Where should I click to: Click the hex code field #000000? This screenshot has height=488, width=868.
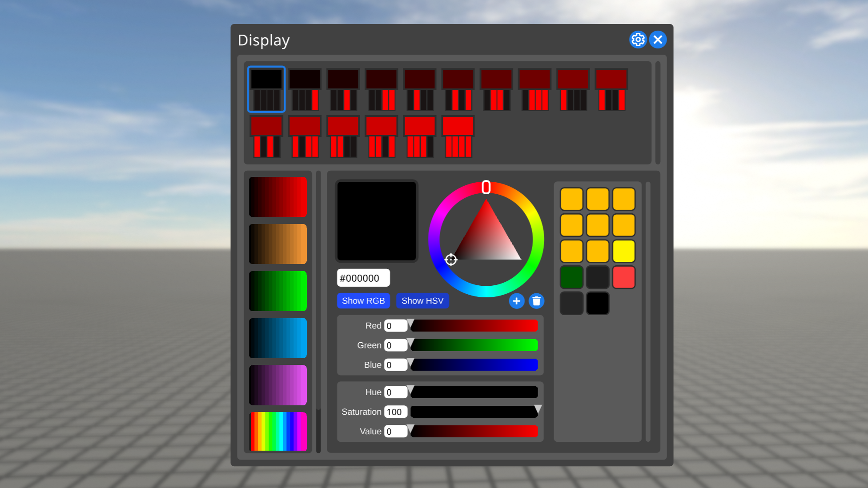(363, 278)
